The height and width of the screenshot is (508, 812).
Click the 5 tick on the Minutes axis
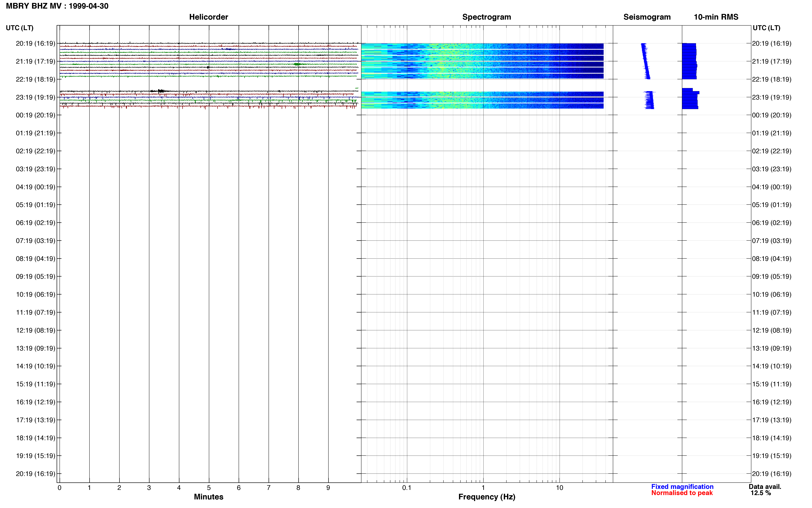coord(209,488)
